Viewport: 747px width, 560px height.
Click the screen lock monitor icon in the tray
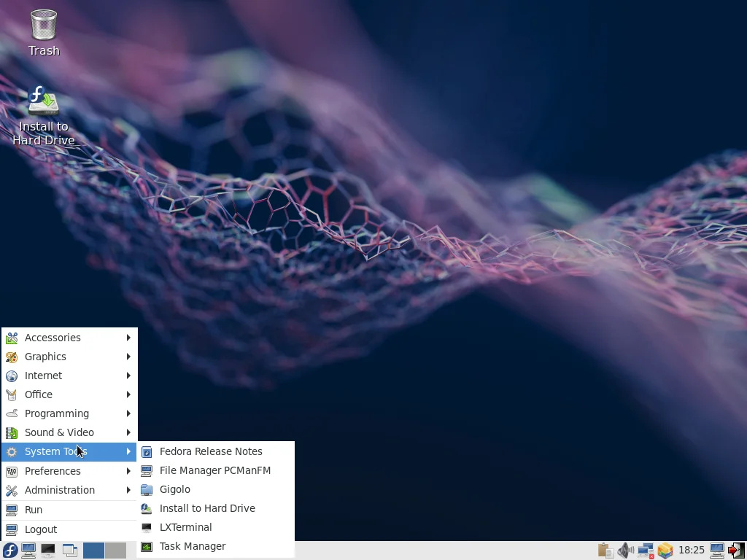point(717,551)
